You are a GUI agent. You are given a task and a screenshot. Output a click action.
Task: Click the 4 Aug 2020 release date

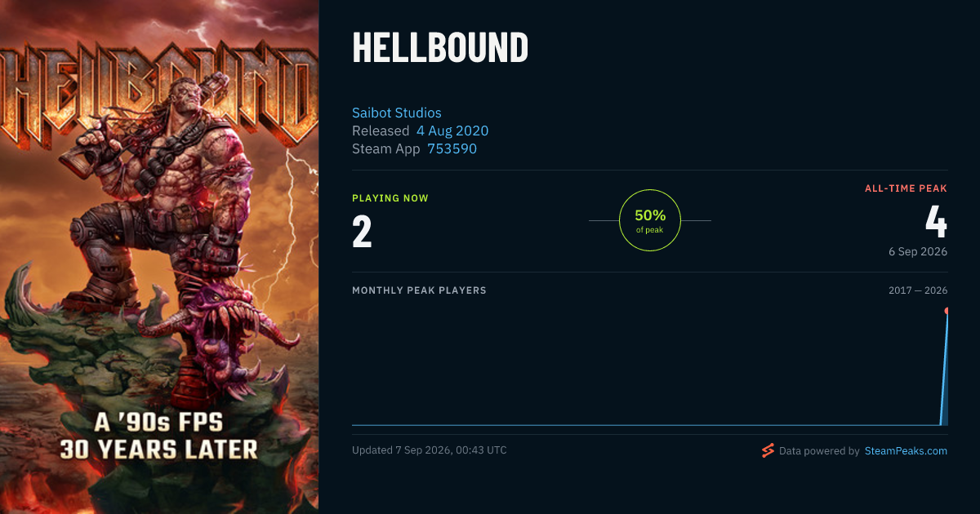click(x=452, y=131)
